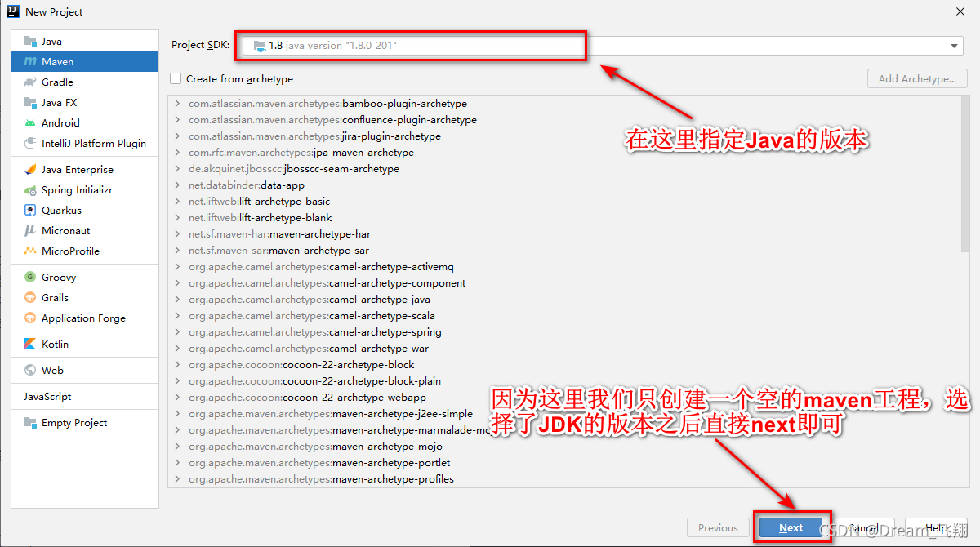The width and height of the screenshot is (980, 547).
Task: Click the Spring Initializr leaf icon
Action: pos(30,189)
